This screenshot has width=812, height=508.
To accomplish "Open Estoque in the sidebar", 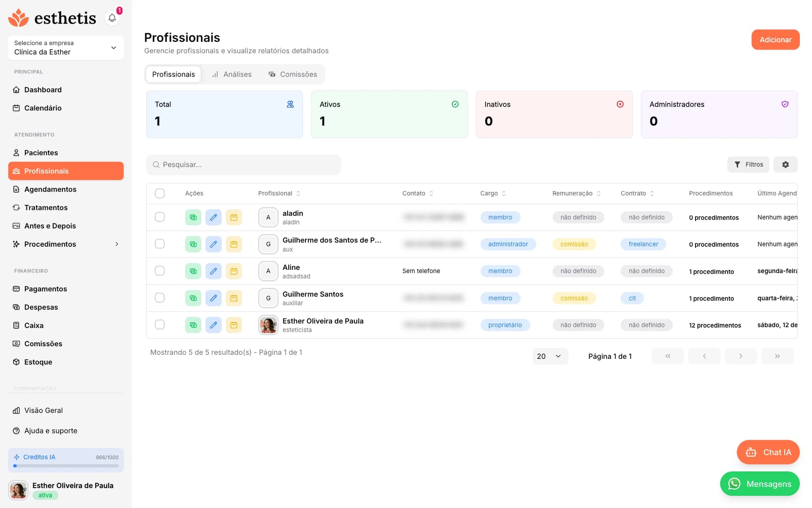I will 66,362.
